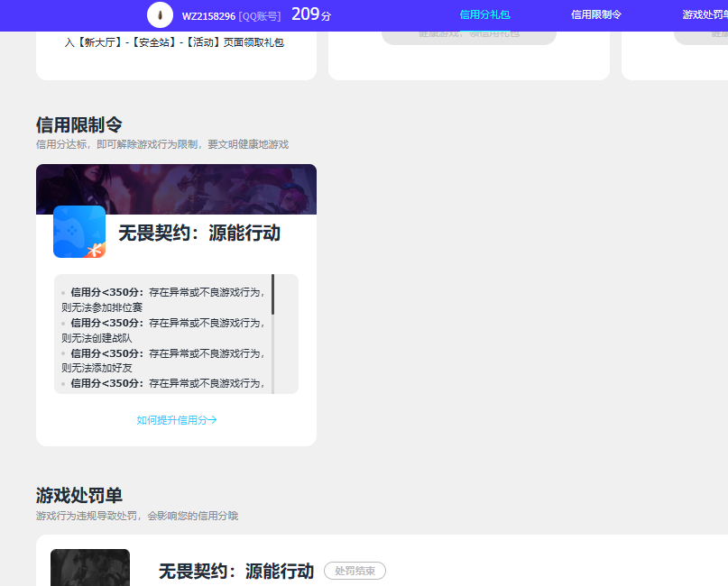Switch to the 信用限制令 tab
Viewport: 728px width, 586px height.
pos(595,15)
